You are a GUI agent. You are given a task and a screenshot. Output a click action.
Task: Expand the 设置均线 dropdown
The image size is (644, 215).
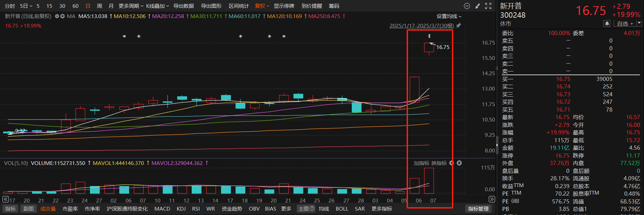(x=449, y=16)
